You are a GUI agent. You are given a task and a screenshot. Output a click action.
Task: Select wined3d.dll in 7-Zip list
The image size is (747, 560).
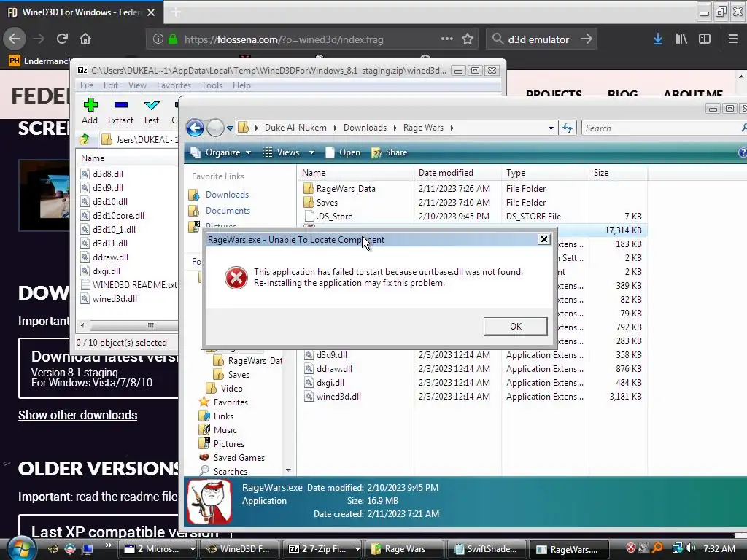(x=115, y=298)
